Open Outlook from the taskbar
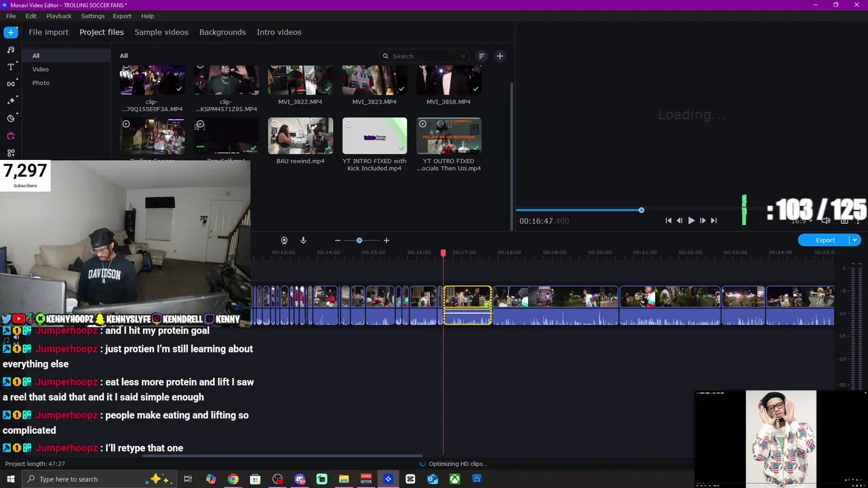The width and height of the screenshot is (868, 488). [x=433, y=479]
